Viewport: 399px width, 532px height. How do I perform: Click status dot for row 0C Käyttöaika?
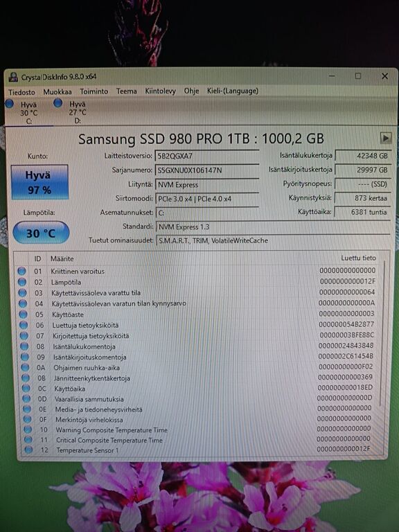point(26,389)
